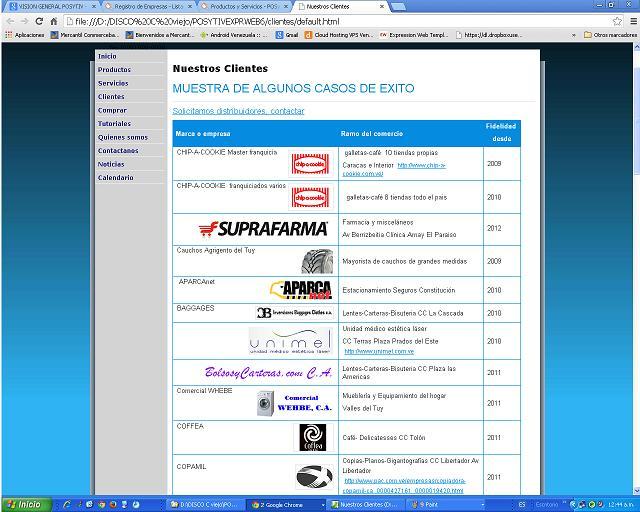This screenshot has width=640, height=512.
Task: Click the browser forward arrow
Action: click(24, 21)
